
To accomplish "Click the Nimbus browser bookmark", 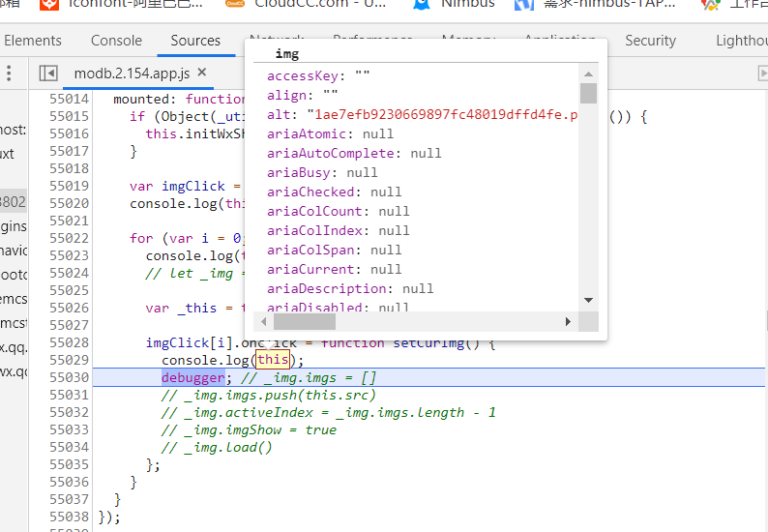I will [x=454, y=4].
